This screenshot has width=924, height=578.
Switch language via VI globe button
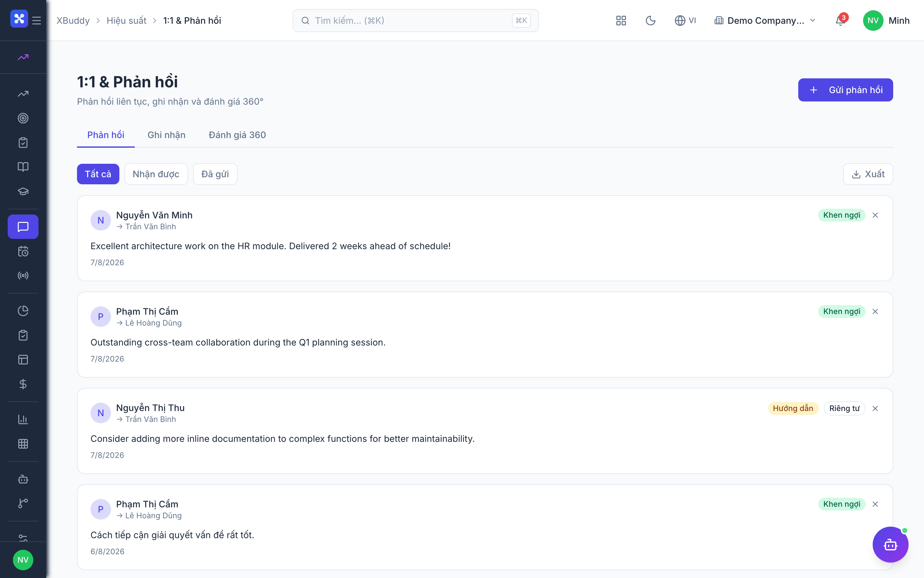point(685,21)
